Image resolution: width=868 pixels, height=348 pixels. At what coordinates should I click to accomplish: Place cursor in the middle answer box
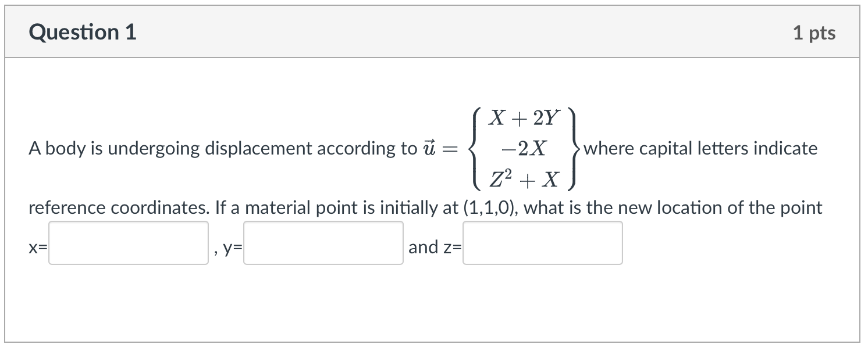pos(323,243)
